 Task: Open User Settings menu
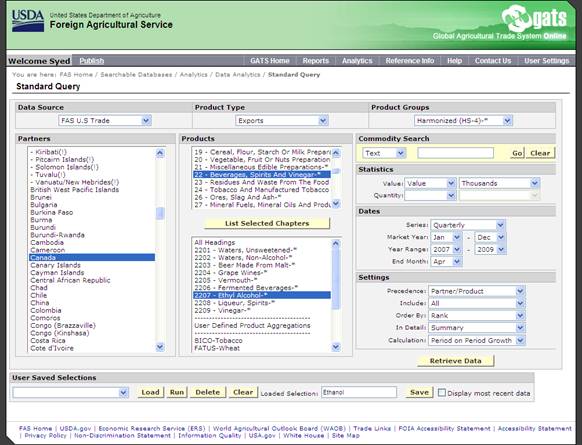point(546,61)
